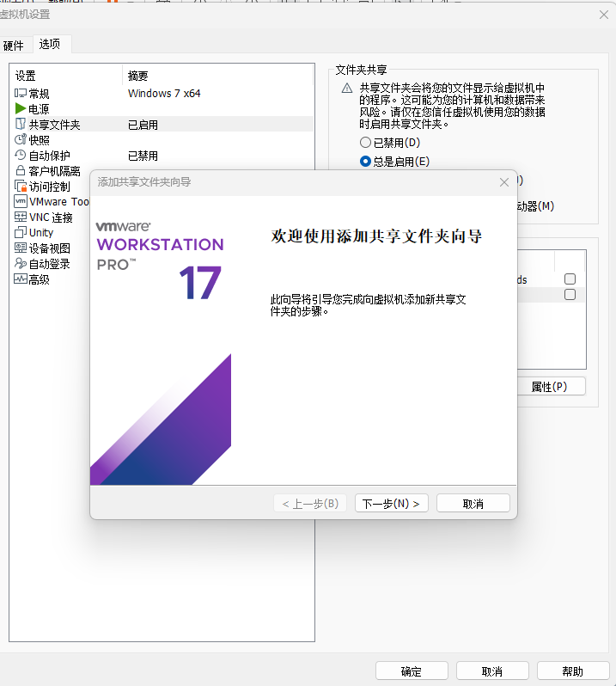Click the 已禁用 summary for AutoProtect
Image resolution: width=616 pixels, height=686 pixels.
[143, 156]
